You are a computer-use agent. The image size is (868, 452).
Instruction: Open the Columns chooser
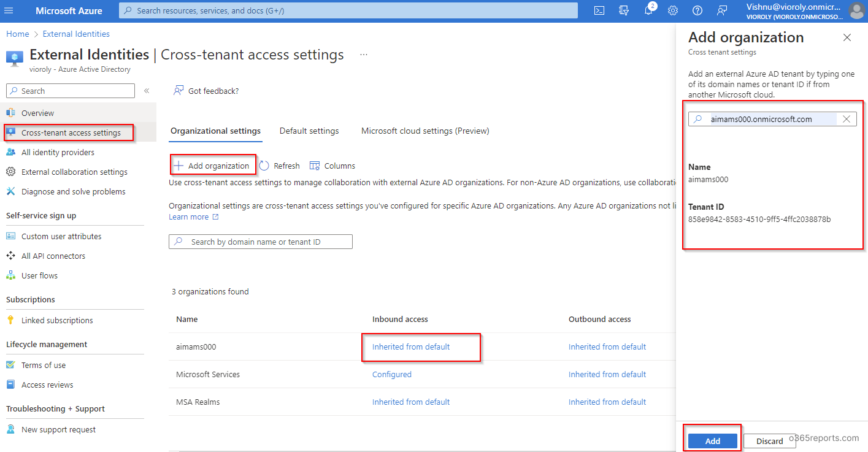(332, 166)
